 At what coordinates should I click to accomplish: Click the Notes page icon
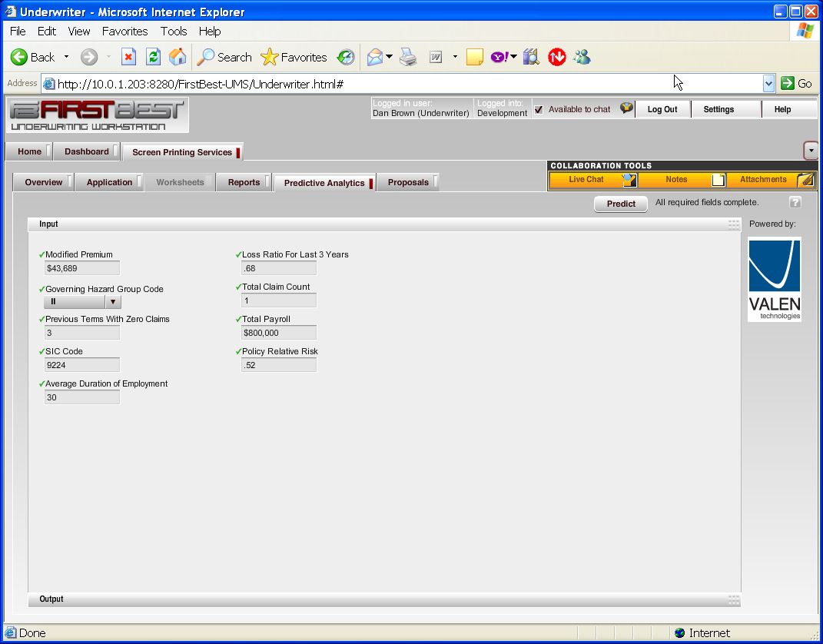718,180
